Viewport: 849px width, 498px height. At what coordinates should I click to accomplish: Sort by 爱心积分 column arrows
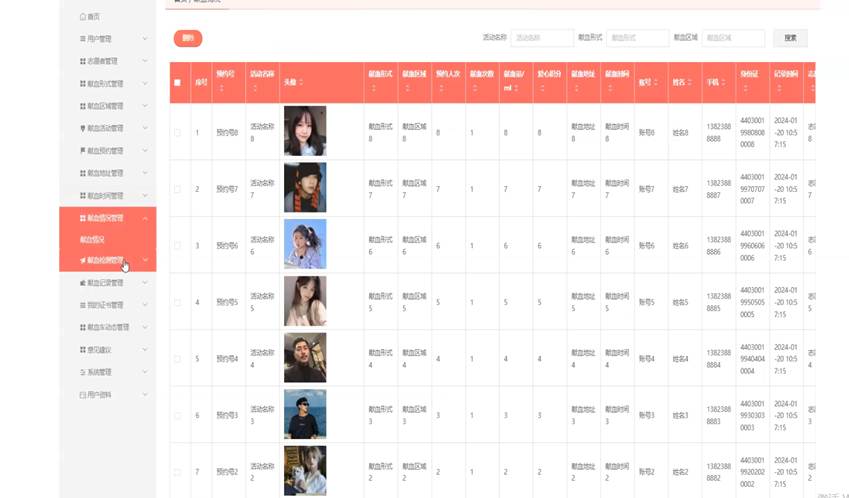(542, 88)
